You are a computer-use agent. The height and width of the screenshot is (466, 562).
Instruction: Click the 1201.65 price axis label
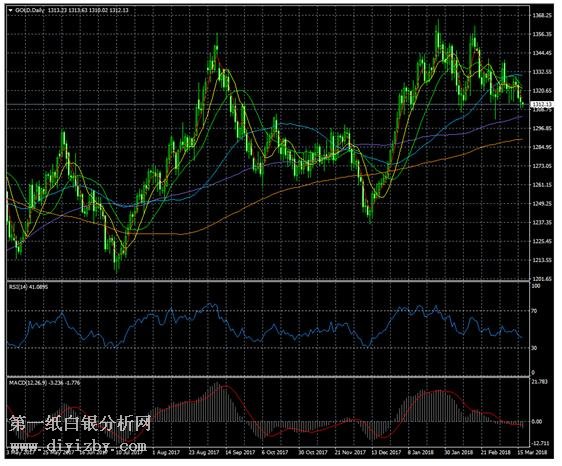pos(542,279)
